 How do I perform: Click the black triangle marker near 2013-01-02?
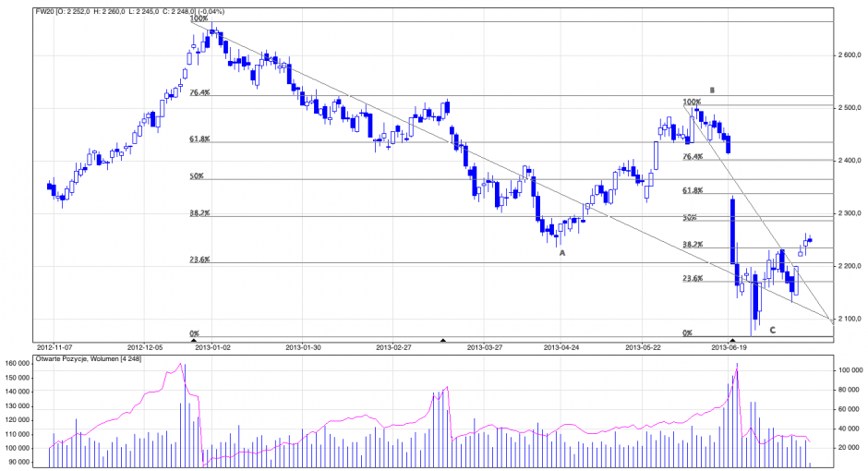pos(193,341)
